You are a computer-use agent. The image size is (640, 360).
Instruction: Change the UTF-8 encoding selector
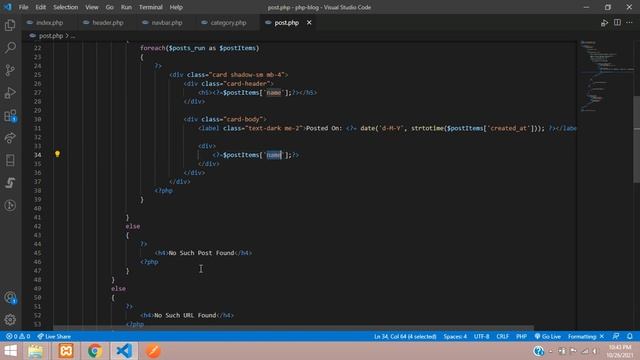coord(481,336)
